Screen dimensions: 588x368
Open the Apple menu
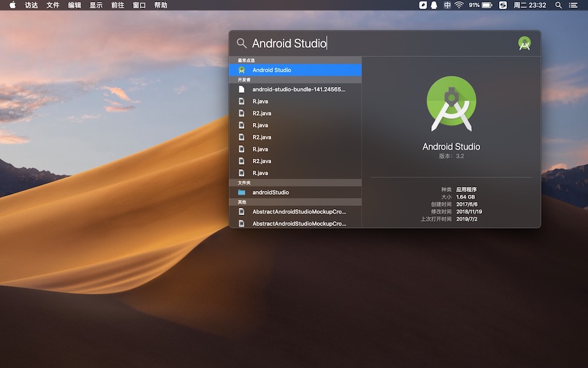click(12, 5)
